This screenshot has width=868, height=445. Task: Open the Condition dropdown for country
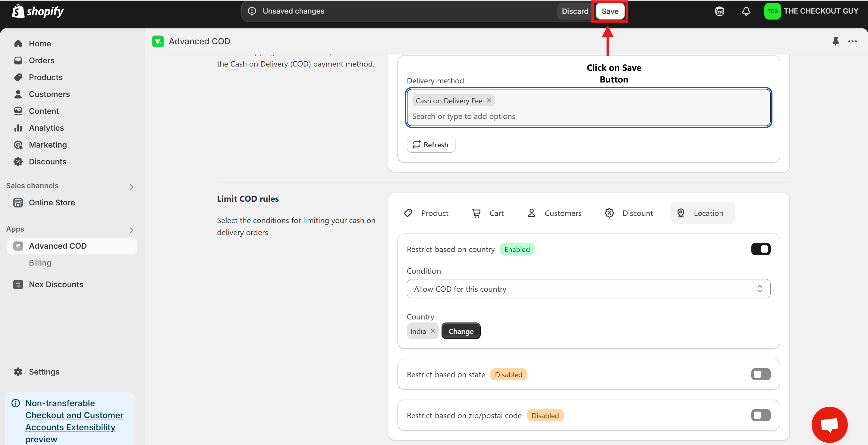pos(588,289)
